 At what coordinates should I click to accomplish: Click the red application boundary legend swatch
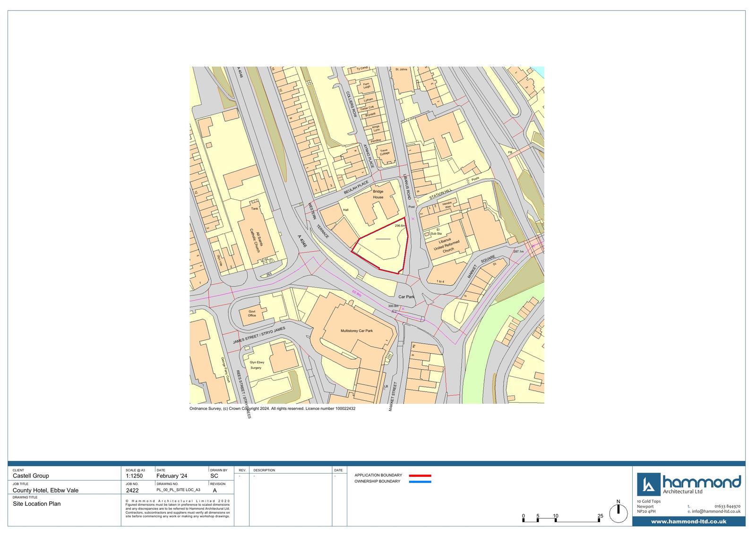click(x=420, y=475)
